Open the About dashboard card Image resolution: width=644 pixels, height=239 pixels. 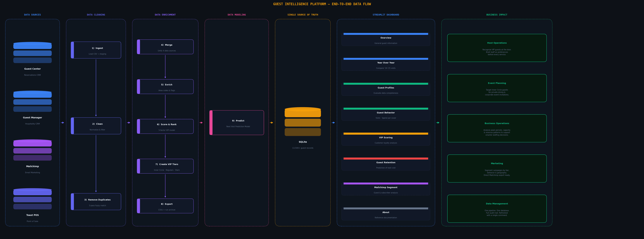point(386,214)
